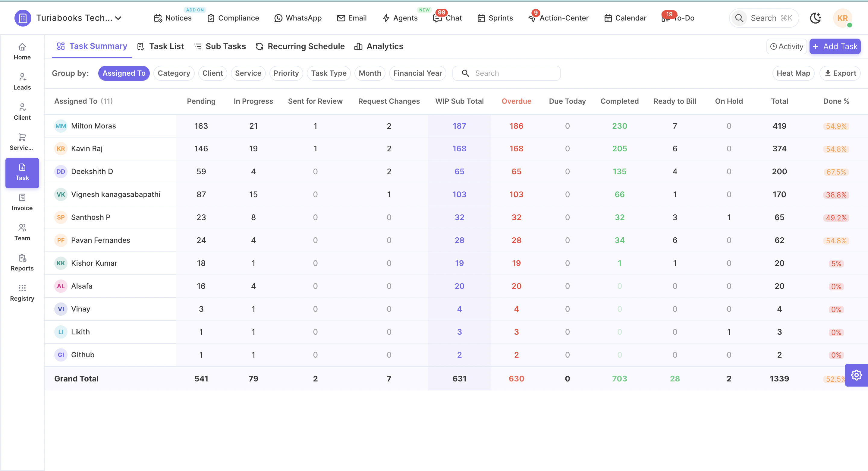Go to Team in sidebar
868x471 pixels.
click(x=22, y=232)
